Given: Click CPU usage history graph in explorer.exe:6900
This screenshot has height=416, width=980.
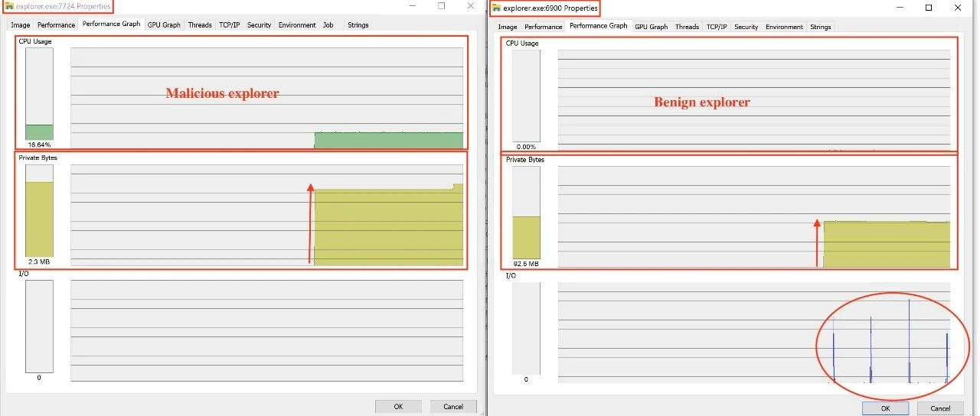Looking at the screenshot, I should [x=753, y=100].
